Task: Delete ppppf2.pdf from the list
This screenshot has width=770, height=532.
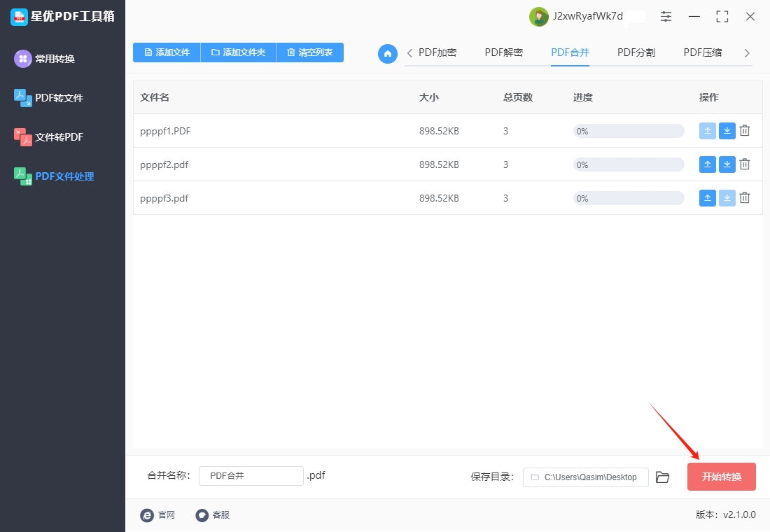Action: (745, 164)
